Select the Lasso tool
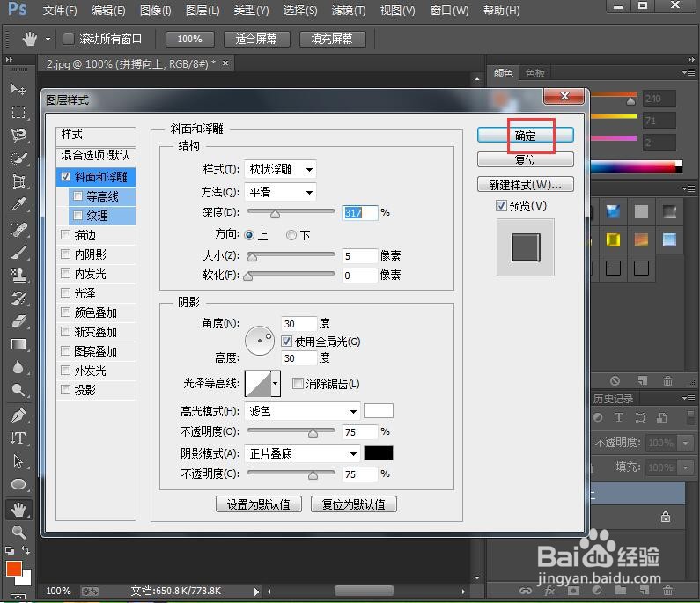The width and height of the screenshot is (700, 603). coord(18,135)
